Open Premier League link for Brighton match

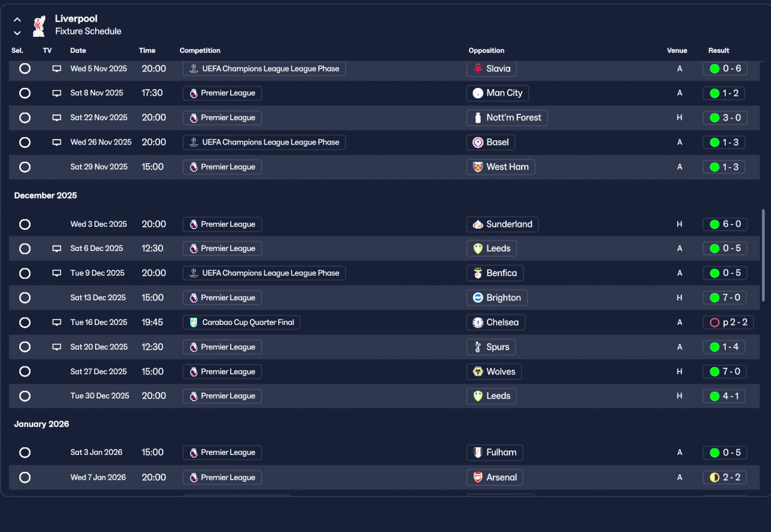click(222, 298)
